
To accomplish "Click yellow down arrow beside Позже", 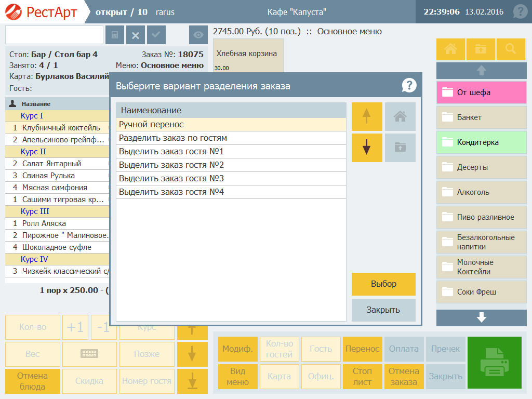I will [192, 354].
